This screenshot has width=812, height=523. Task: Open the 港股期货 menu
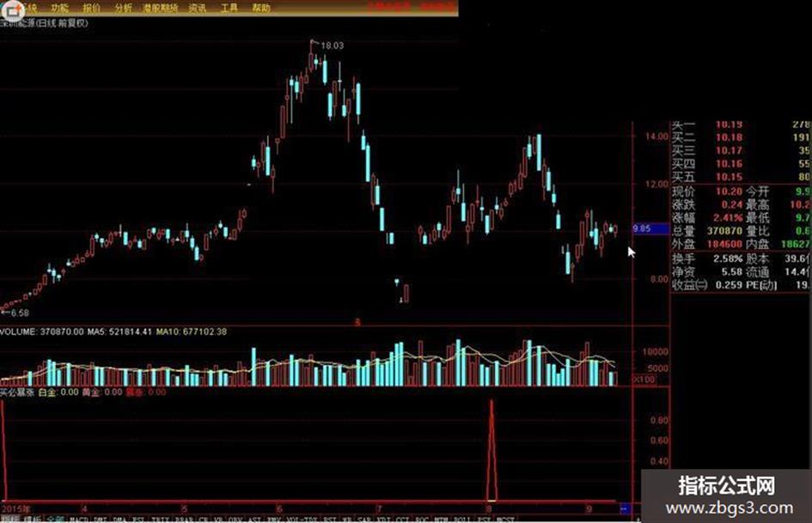coord(161,8)
